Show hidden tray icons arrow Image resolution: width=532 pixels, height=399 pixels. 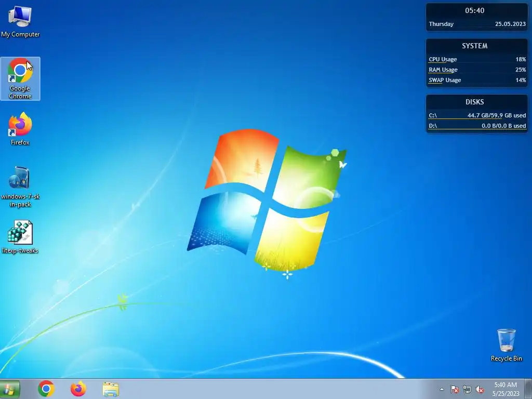[x=442, y=389]
